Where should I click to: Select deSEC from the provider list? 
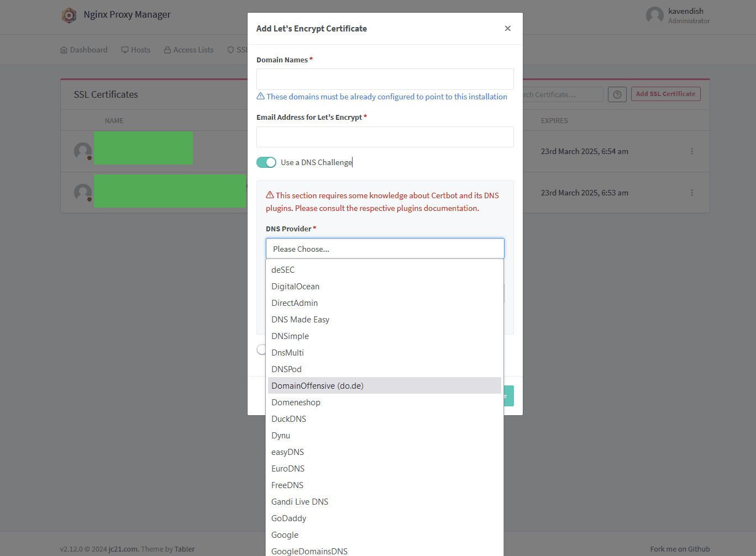(385, 270)
